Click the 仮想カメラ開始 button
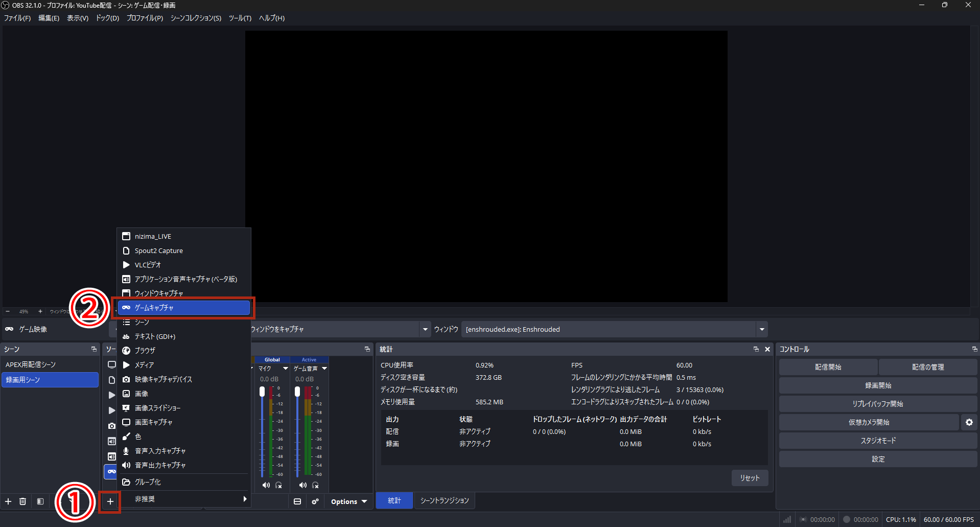The image size is (980, 527). point(869,422)
